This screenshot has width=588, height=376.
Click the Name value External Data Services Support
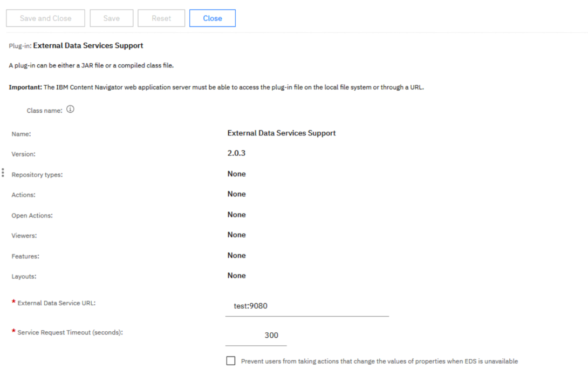click(281, 133)
